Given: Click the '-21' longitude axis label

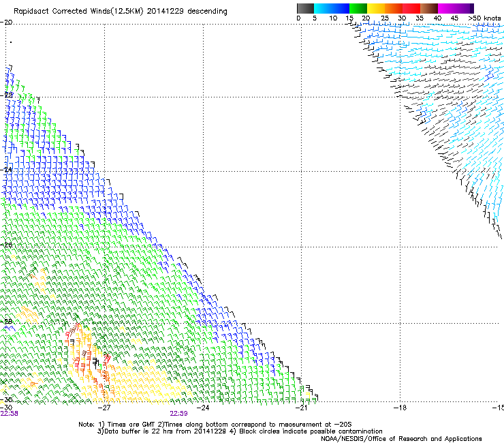Looking at the screenshot, I should pos(301,408).
